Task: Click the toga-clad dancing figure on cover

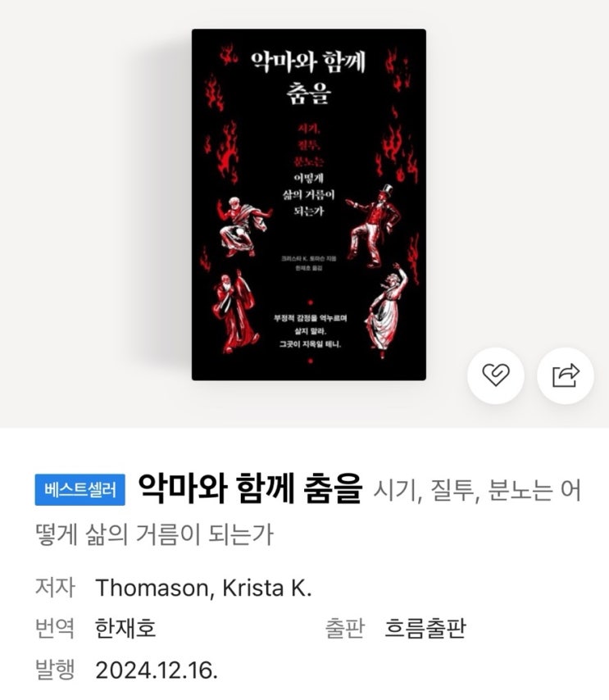Action: click(x=243, y=227)
